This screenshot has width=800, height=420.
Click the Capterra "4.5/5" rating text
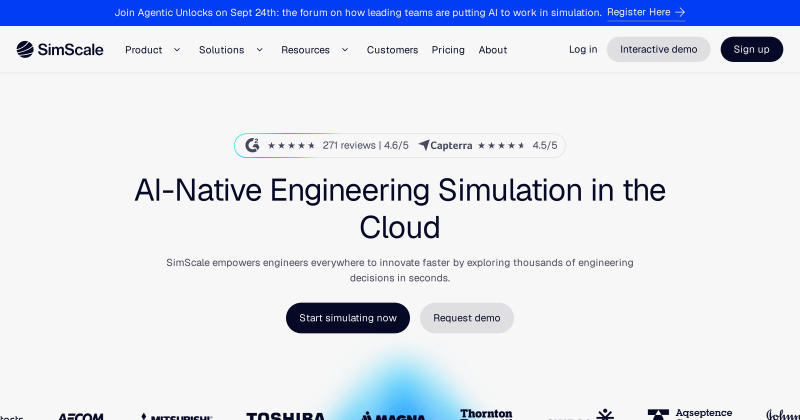pyautogui.click(x=545, y=145)
